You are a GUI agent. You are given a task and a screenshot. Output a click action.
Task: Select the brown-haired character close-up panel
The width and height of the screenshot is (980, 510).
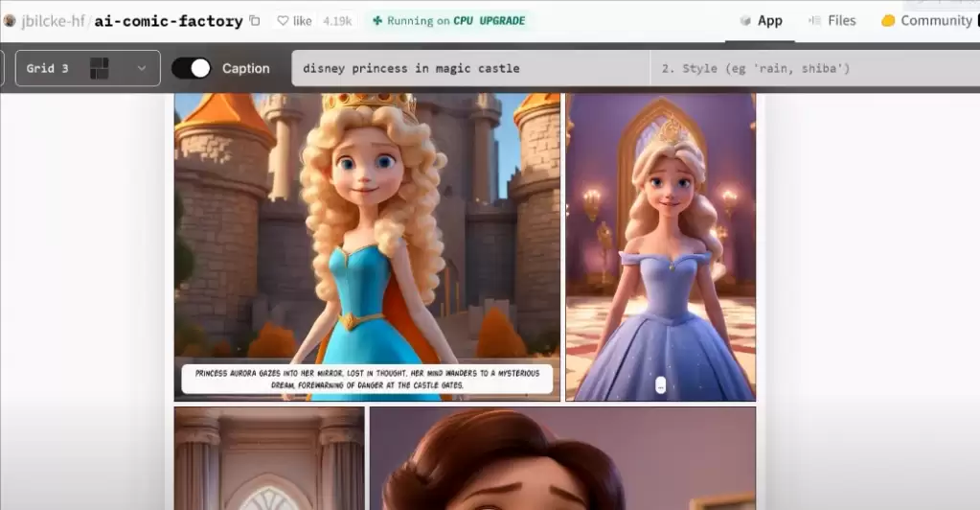pyautogui.click(x=562, y=458)
